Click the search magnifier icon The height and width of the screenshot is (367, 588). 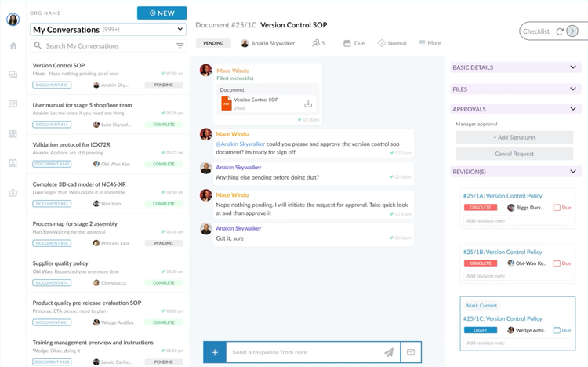coord(38,45)
